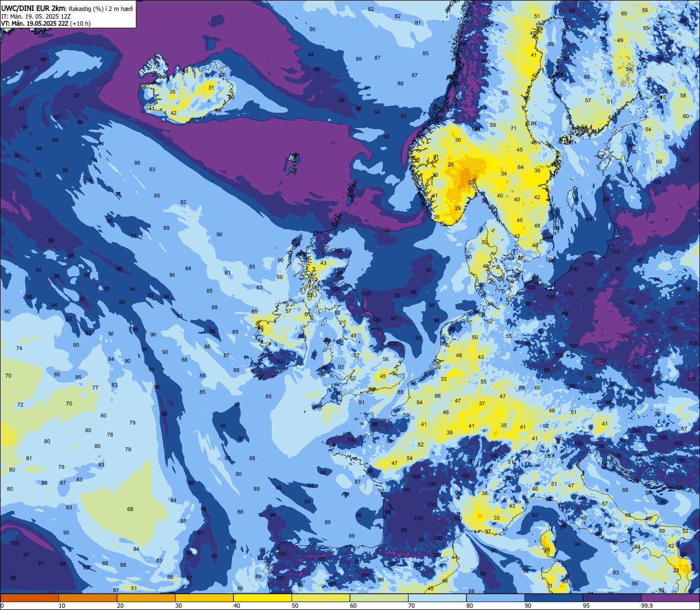
Task: Click the '71' humidity value on the map
Action: [x=513, y=129]
